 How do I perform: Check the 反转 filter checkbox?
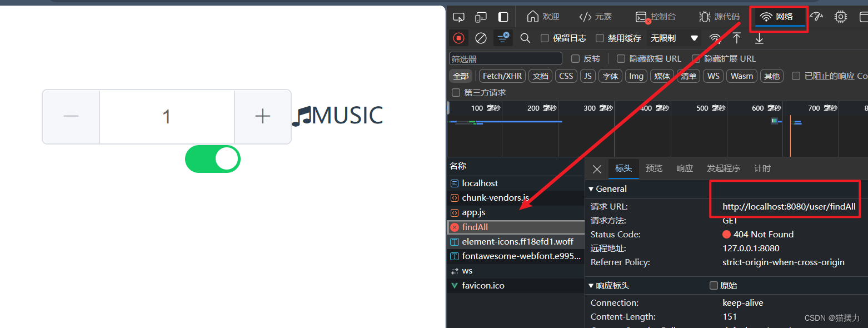click(575, 58)
